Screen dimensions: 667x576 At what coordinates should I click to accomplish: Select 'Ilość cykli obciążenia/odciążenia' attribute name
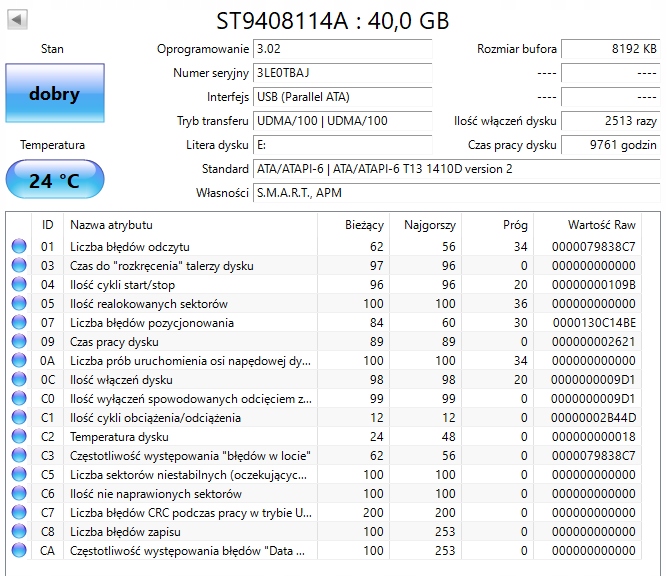point(155,418)
